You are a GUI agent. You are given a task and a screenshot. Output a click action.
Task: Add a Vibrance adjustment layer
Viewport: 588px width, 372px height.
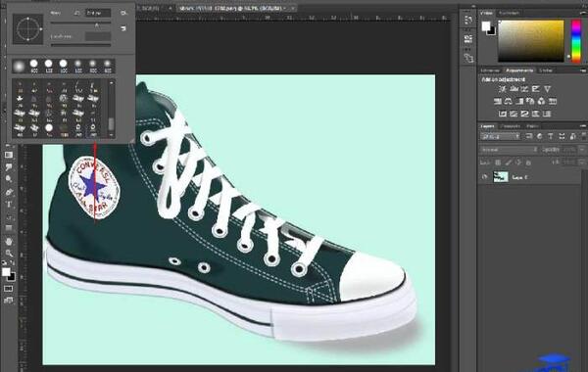click(x=548, y=89)
